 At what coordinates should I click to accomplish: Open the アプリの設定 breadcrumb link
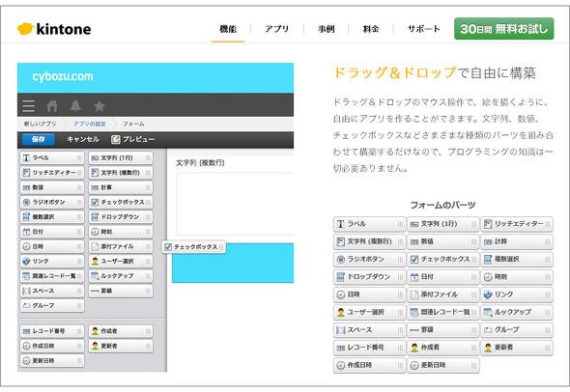(x=90, y=124)
